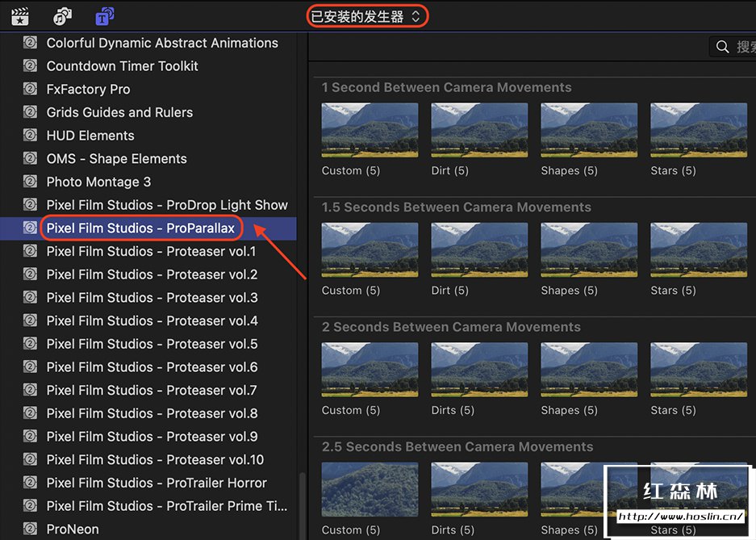Select Dirts (5) thumbnail under 2.5 Seconds

coord(479,489)
